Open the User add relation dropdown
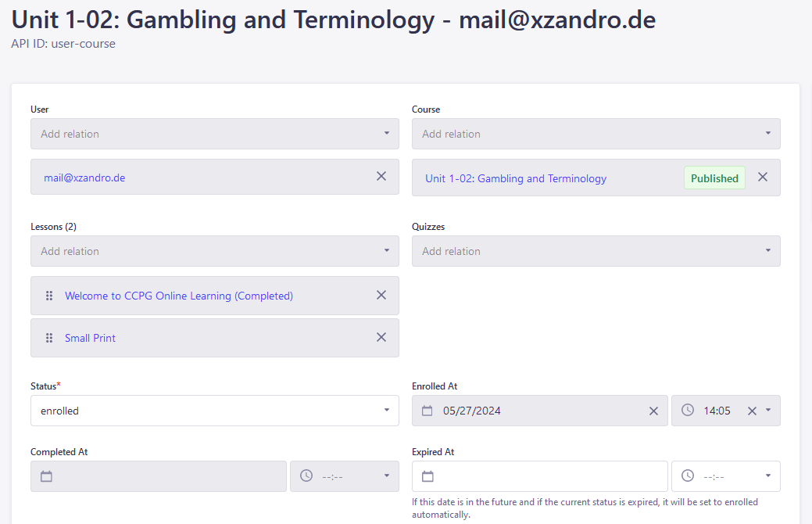The height and width of the screenshot is (524, 812). coord(215,134)
